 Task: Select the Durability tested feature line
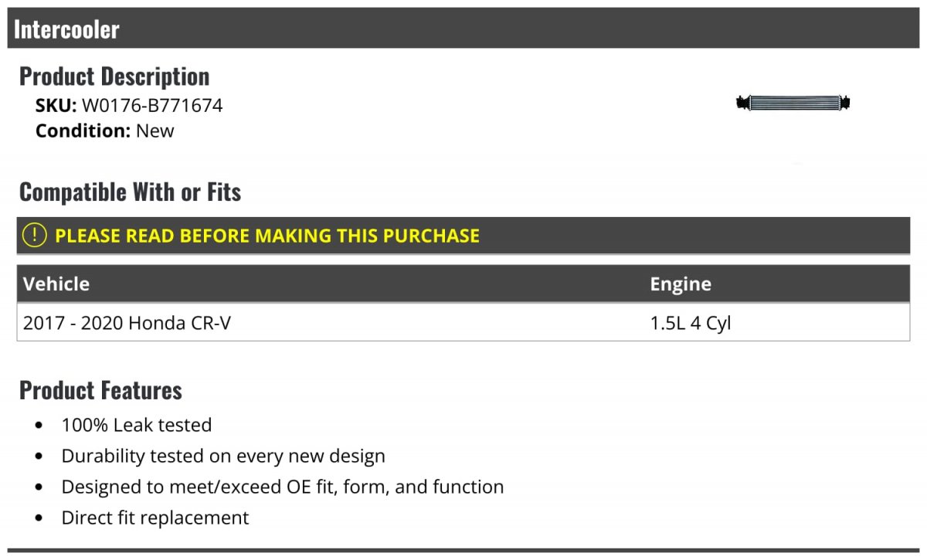223,456
